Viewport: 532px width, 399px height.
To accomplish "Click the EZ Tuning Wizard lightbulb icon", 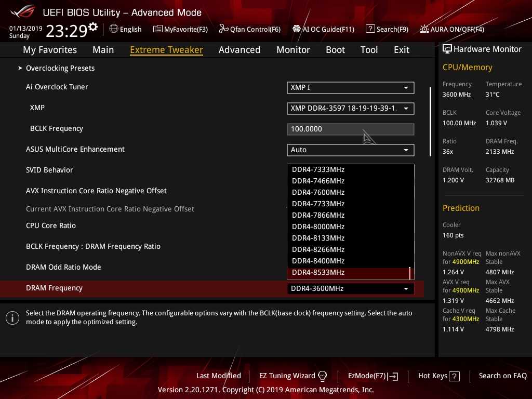I will (x=322, y=376).
